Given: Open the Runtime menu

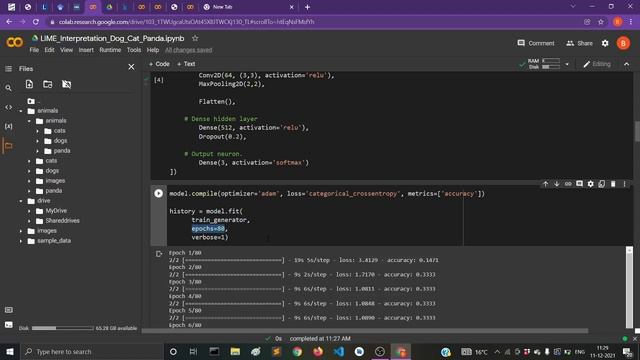Looking at the screenshot, I should tap(110, 50).
